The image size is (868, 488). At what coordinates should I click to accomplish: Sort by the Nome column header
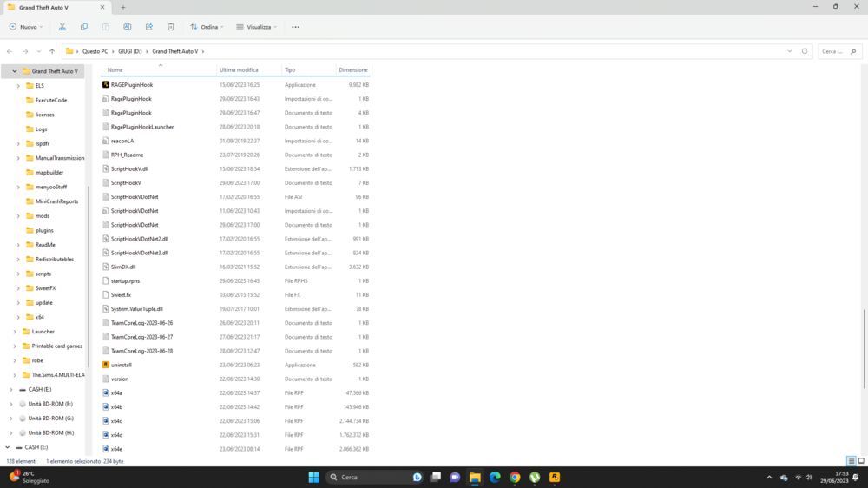(158, 69)
